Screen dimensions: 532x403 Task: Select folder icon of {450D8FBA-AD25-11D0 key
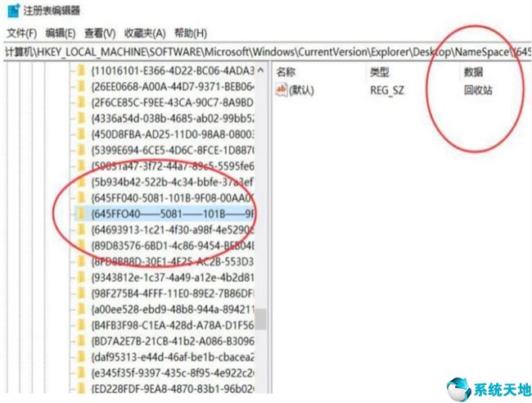tap(81, 134)
